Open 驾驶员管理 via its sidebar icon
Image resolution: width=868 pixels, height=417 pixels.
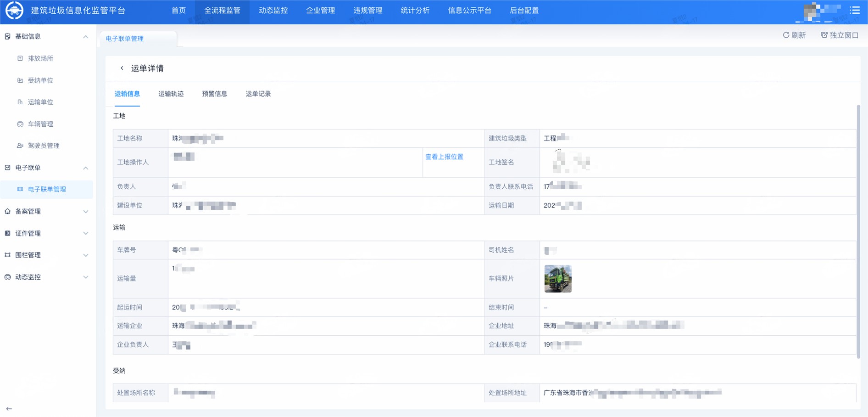pos(19,146)
